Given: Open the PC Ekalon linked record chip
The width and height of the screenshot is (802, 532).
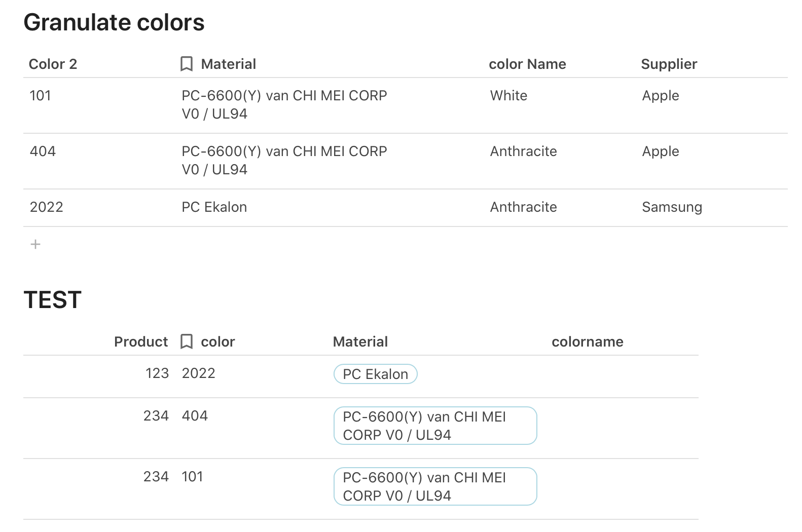Looking at the screenshot, I should click(x=375, y=374).
